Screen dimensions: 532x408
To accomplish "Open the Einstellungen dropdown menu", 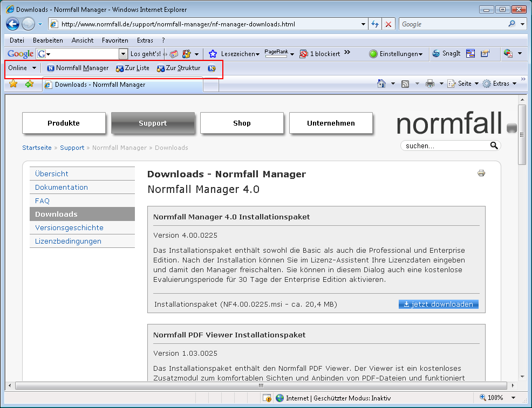I will point(396,54).
